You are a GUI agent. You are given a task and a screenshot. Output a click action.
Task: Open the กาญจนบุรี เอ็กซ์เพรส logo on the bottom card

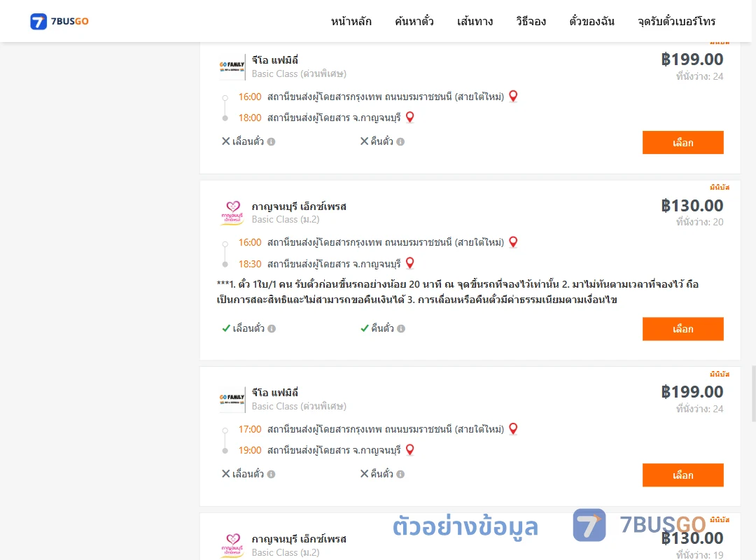[x=232, y=545]
